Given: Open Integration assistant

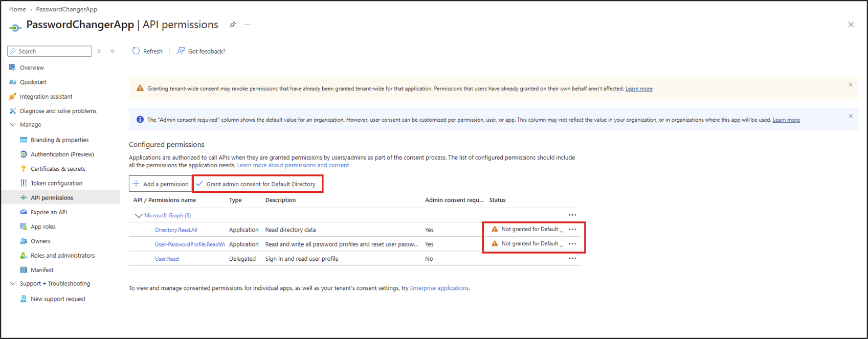Looking at the screenshot, I should click(x=46, y=97).
